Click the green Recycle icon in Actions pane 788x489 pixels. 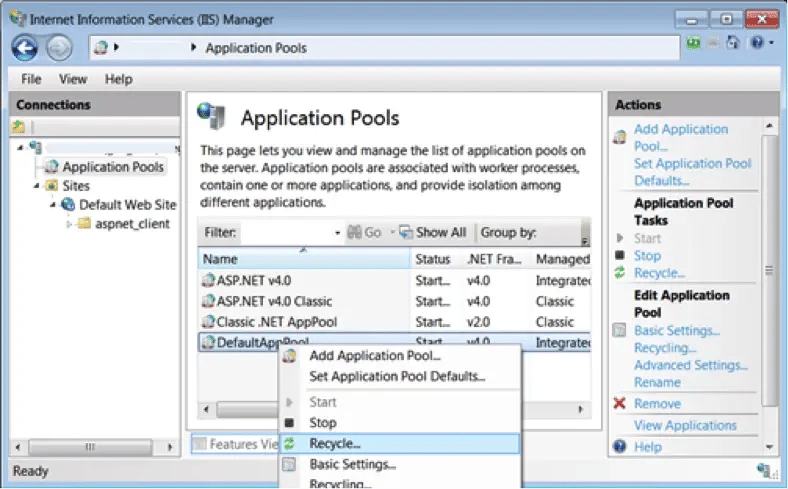[x=619, y=273]
